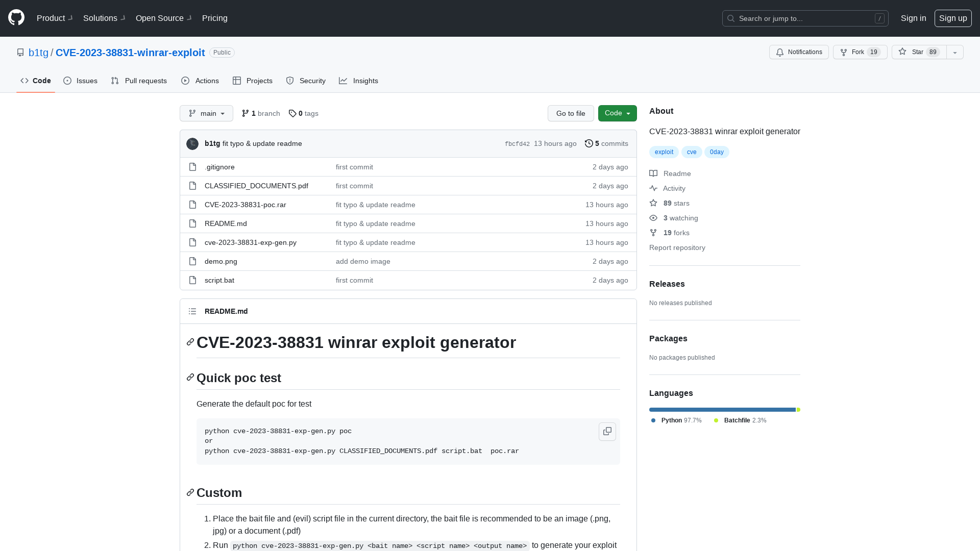The image size is (980, 551).
Task: Open Report repository link
Action: point(677,247)
